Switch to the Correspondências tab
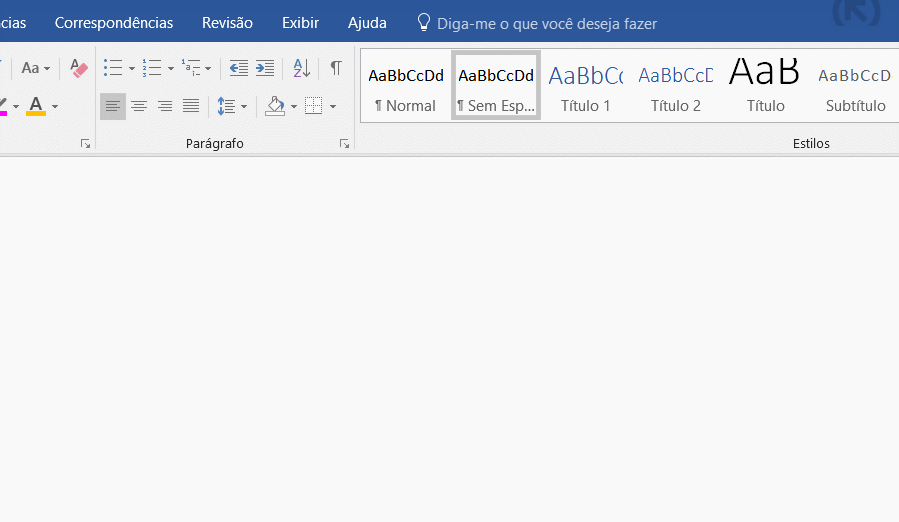 114,22
